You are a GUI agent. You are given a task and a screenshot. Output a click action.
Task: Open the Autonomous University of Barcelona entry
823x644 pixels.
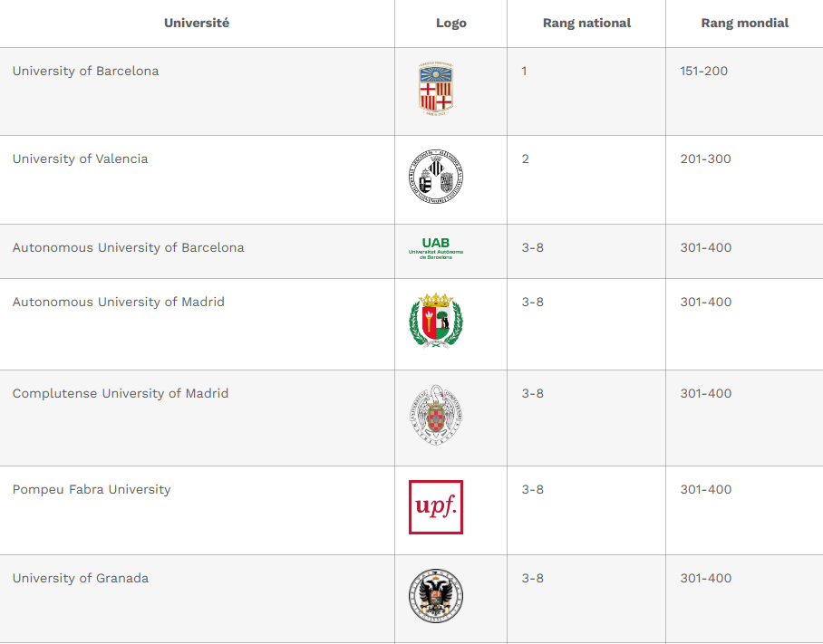coord(129,248)
